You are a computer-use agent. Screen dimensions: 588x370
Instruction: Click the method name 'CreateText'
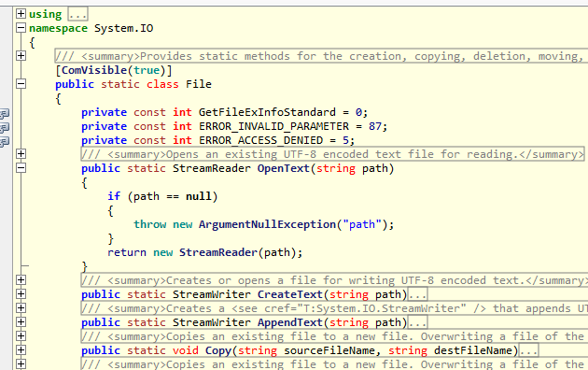(290, 294)
